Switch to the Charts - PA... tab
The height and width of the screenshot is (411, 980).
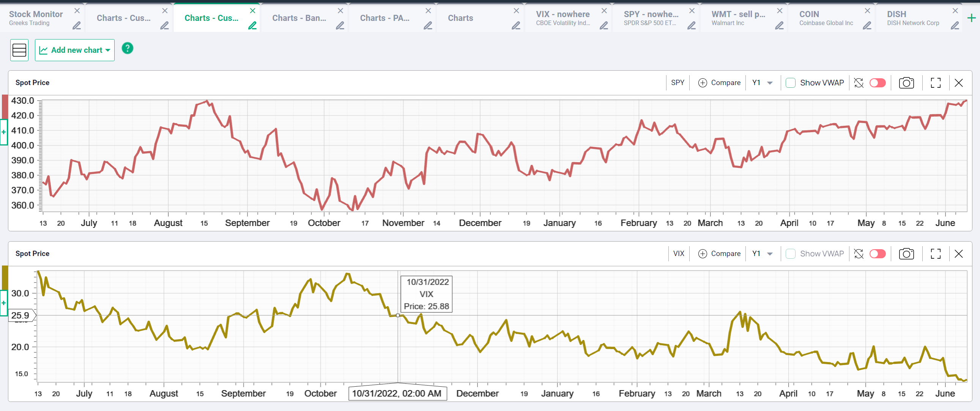(384, 18)
